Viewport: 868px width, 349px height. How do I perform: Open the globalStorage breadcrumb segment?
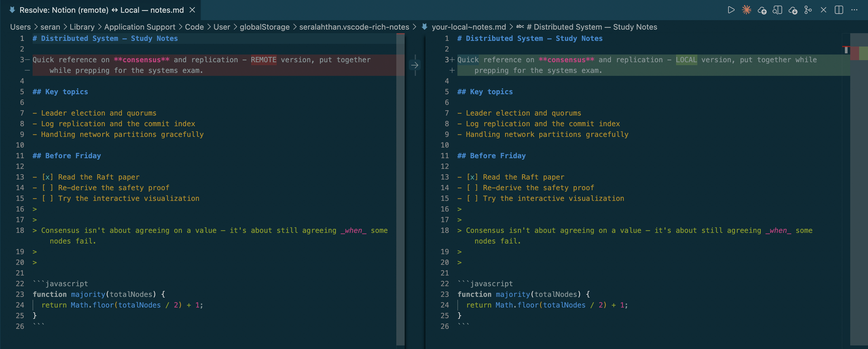tap(265, 27)
